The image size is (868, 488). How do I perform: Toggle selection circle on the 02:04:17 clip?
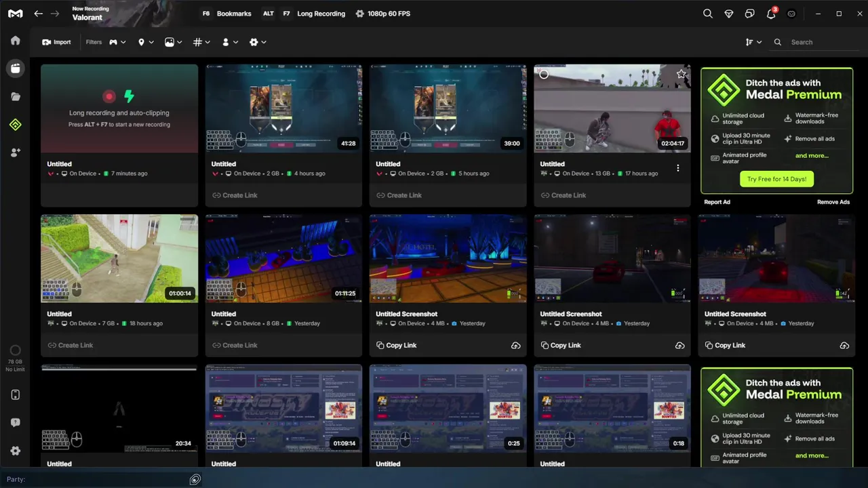pyautogui.click(x=544, y=74)
